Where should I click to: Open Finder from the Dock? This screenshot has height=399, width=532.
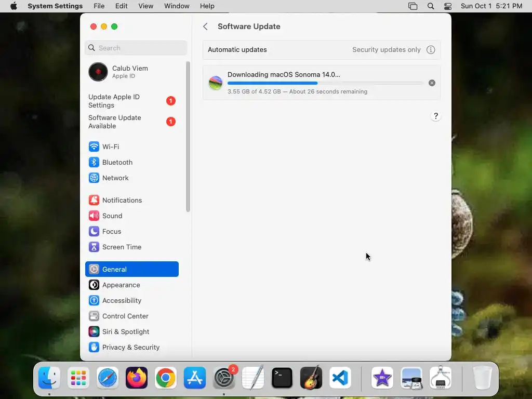(49, 378)
